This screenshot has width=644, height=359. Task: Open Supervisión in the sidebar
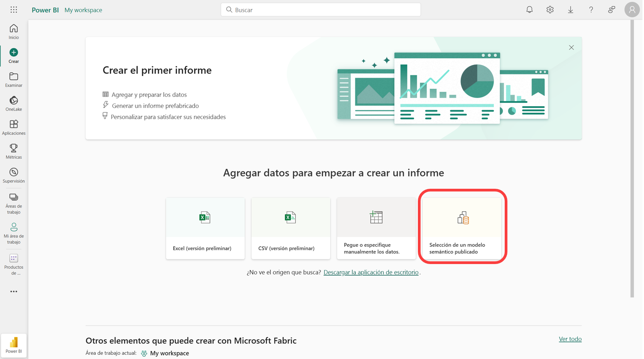click(14, 176)
